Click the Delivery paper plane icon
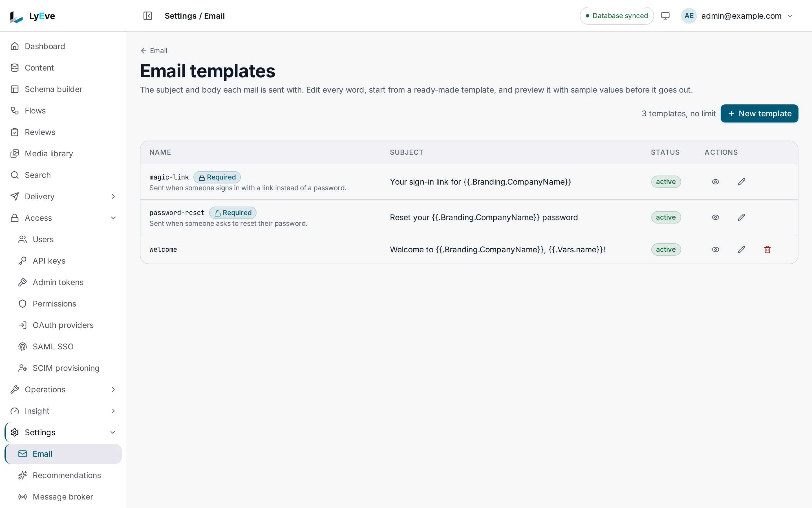This screenshot has width=812, height=508. pyautogui.click(x=15, y=196)
